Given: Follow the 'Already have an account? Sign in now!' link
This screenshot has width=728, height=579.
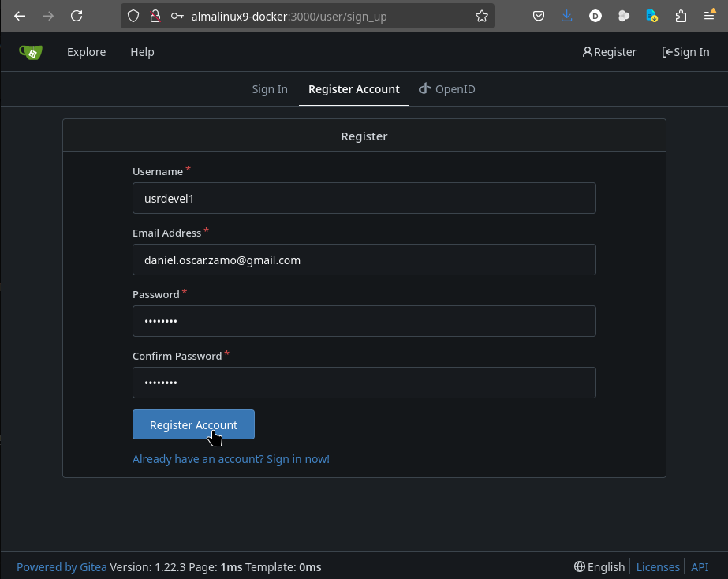Looking at the screenshot, I should 231,458.
